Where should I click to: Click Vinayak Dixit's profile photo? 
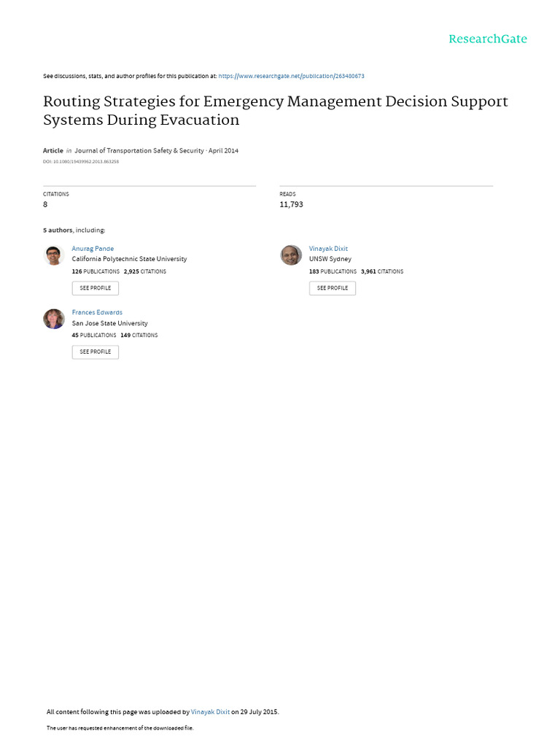pyautogui.click(x=291, y=255)
